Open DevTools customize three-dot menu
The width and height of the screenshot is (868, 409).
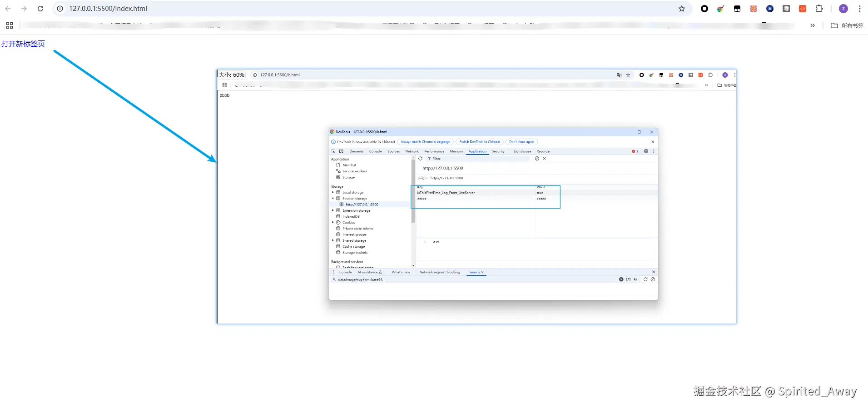point(654,151)
